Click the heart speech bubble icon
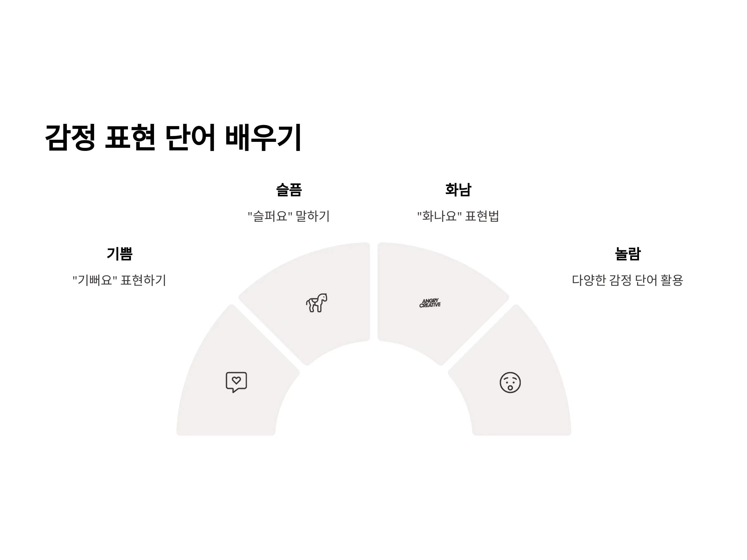 [236, 382]
